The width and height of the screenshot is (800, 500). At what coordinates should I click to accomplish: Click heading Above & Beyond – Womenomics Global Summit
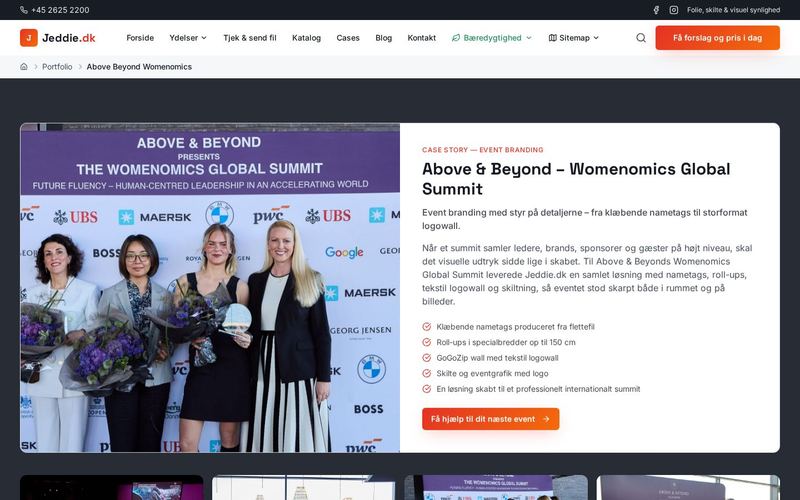tap(576, 179)
